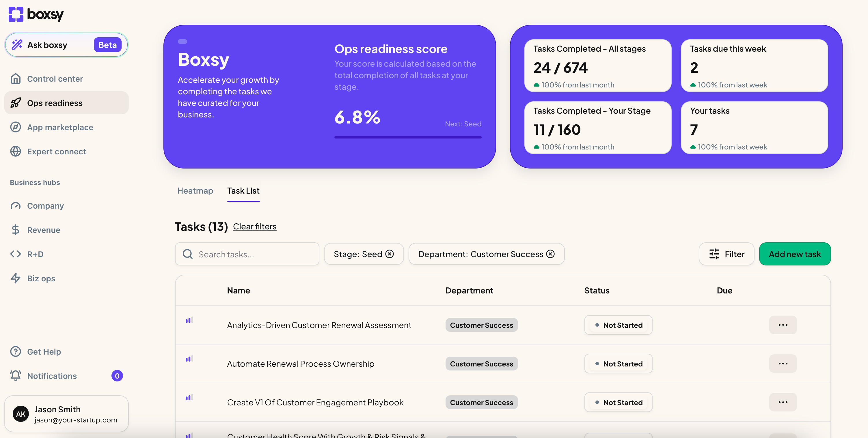Open status dropdown for Automate Renewal Process Ownership
Screen dimensions: 868x438
(618, 364)
